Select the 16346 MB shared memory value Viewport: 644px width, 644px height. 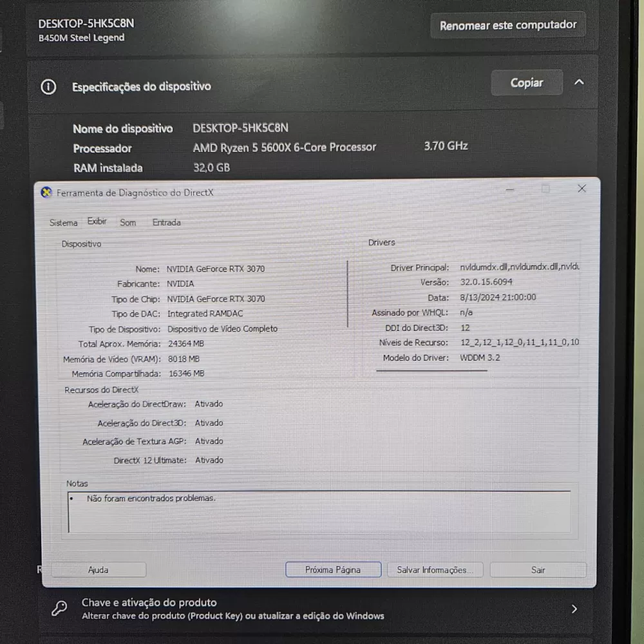click(x=187, y=374)
